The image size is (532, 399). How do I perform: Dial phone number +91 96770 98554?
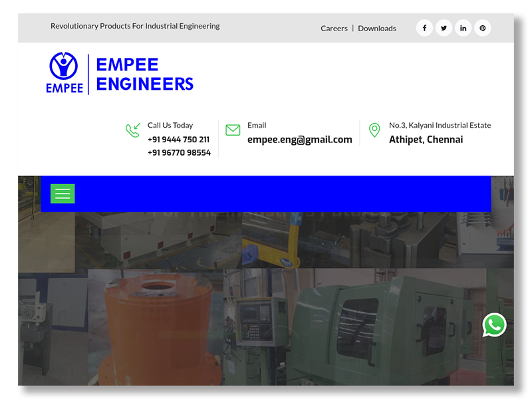click(179, 153)
